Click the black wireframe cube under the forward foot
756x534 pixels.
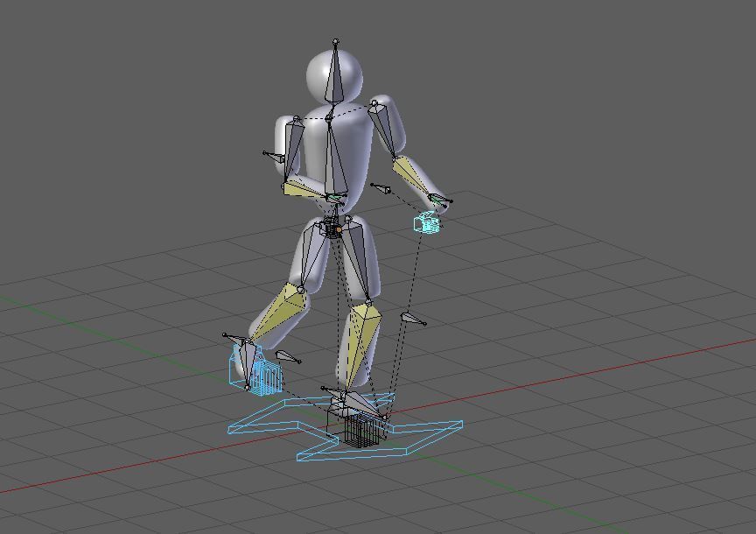pyautogui.click(x=361, y=431)
